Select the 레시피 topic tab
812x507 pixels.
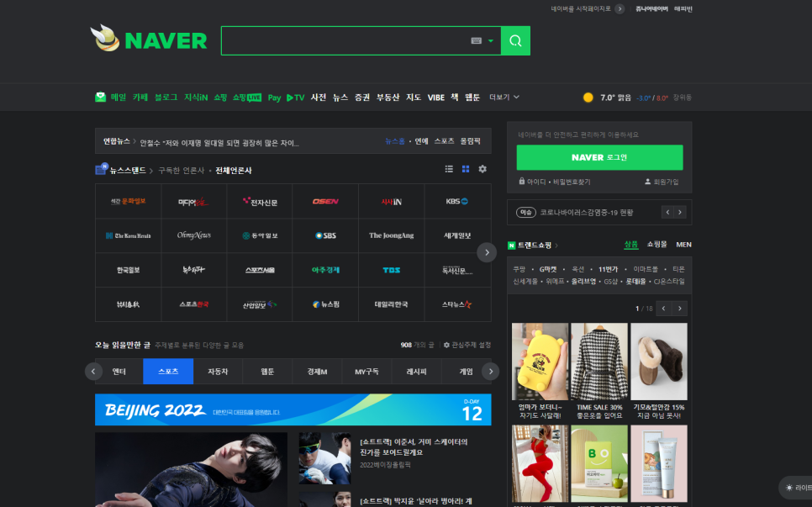tap(416, 372)
